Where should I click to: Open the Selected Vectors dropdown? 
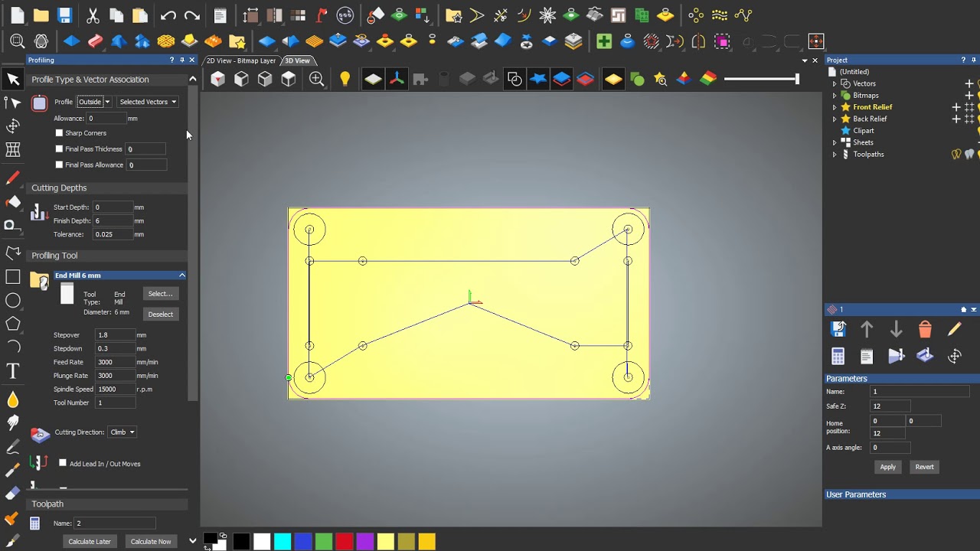click(148, 102)
